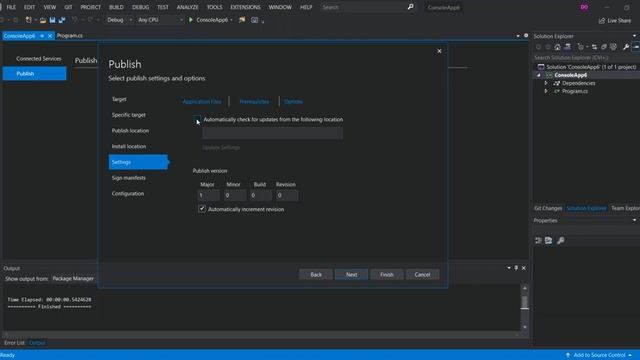Select the Sign manifests step
The height and width of the screenshot is (360, 640).
(129, 178)
